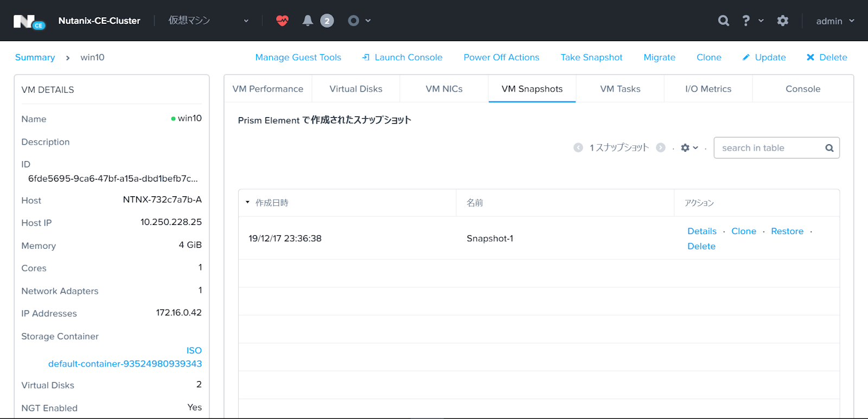Click next page arrow of snapshots
This screenshot has height=419, width=868.
660,147
